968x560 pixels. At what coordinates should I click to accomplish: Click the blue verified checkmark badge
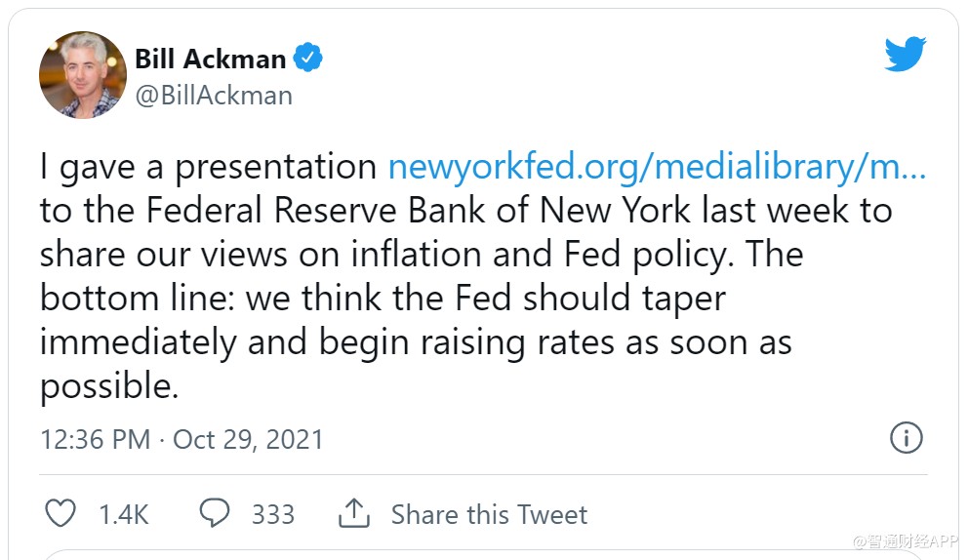(308, 59)
